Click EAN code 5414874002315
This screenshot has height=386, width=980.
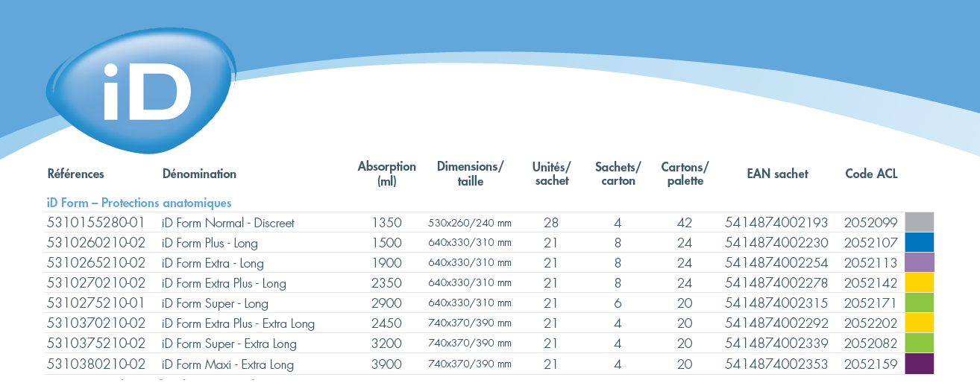pos(776,303)
